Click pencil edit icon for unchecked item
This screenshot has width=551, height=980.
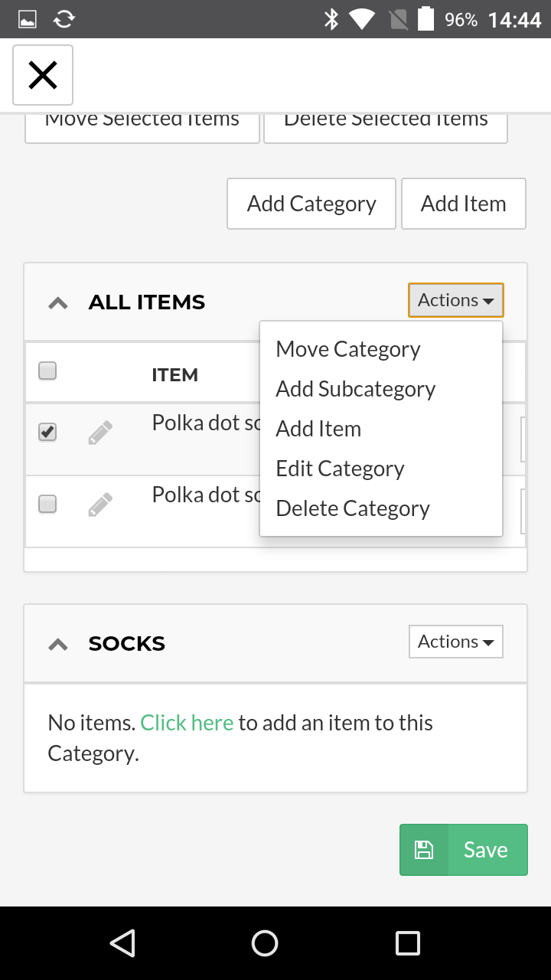pos(100,505)
